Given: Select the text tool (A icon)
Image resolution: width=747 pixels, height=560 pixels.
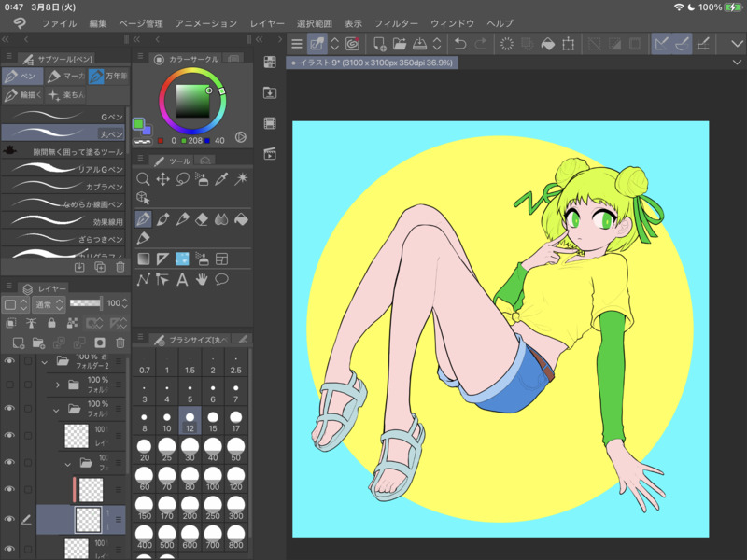Looking at the screenshot, I should coord(182,279).
